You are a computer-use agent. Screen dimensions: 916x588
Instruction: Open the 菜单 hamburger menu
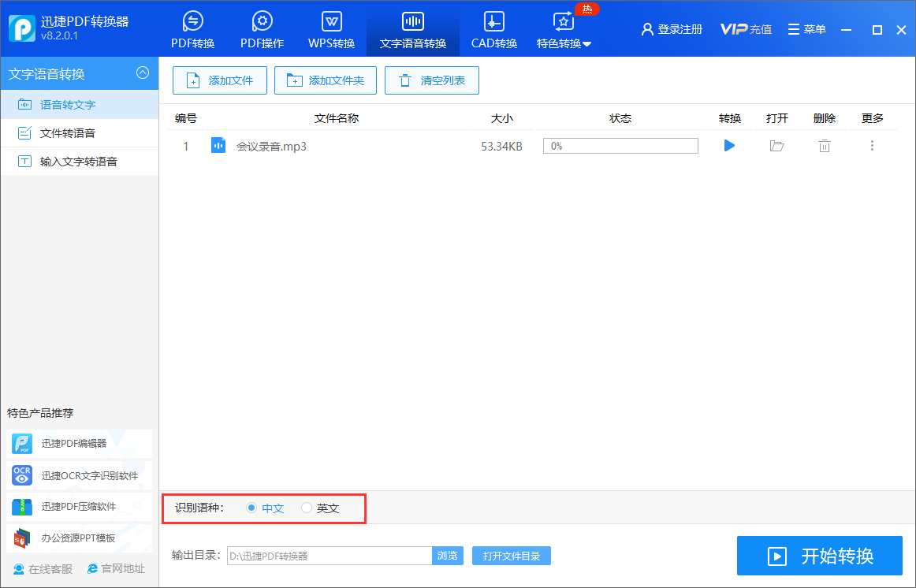click(806, 29)
